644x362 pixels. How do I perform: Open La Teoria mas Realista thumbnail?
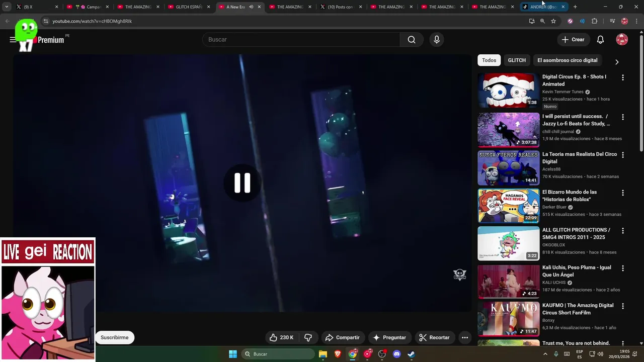pyautogui.click(x=508, y=167)
